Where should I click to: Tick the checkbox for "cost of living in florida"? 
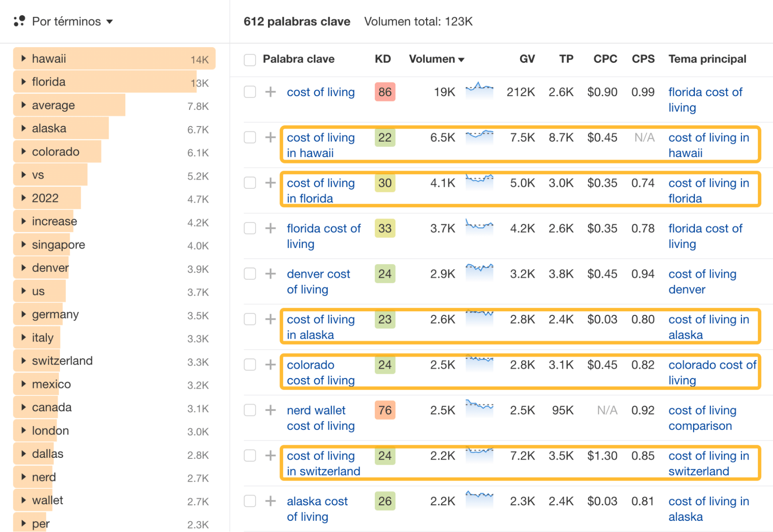coord(249,182)
